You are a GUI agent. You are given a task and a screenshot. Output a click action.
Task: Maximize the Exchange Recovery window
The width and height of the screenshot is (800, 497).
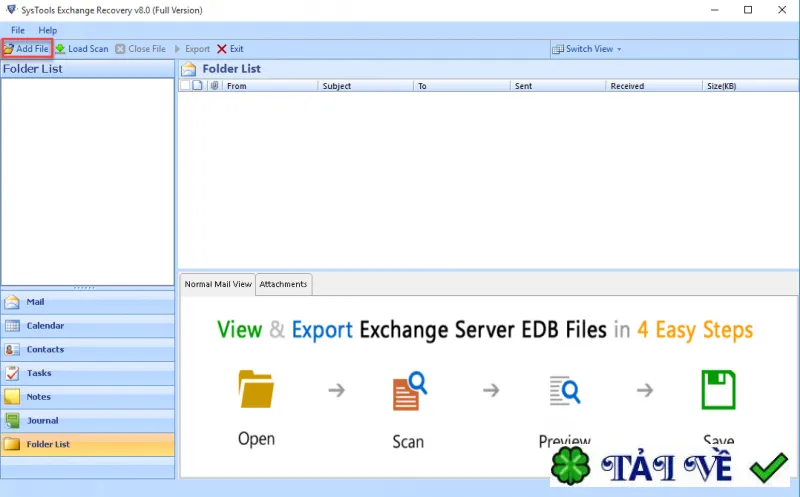pyautogui.click(x=748, y=10)
